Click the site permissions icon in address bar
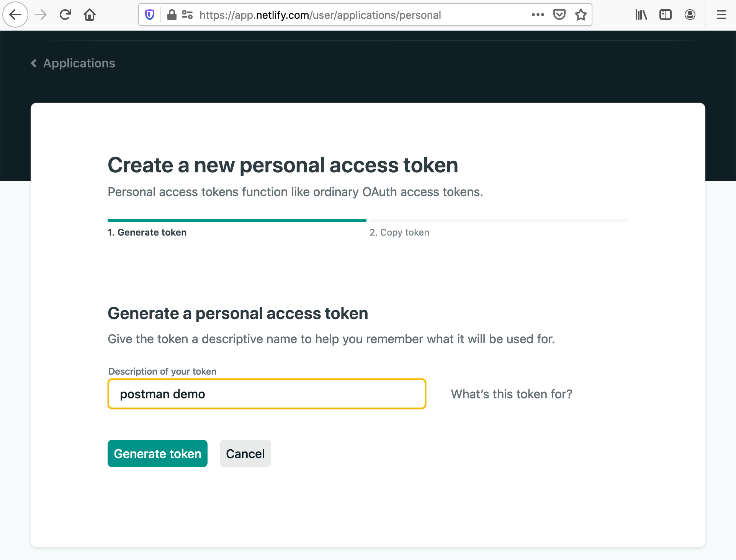Viewport: 736px width, 560px height. (x=187, y=15)
